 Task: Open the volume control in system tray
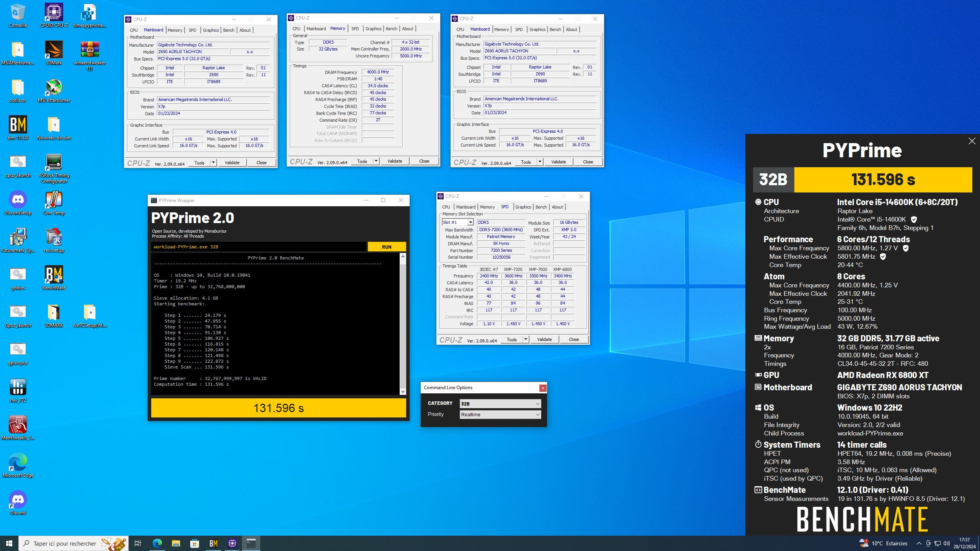946,543
